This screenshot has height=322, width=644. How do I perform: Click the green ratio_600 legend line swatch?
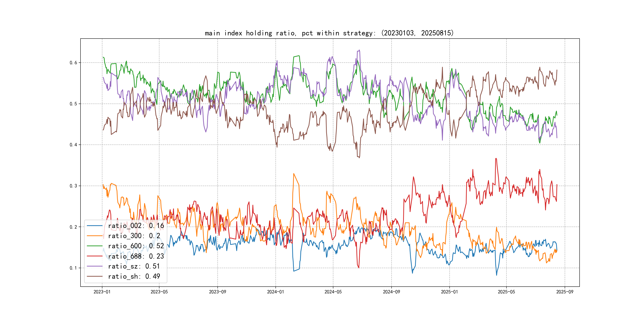[x=95, y=246]
